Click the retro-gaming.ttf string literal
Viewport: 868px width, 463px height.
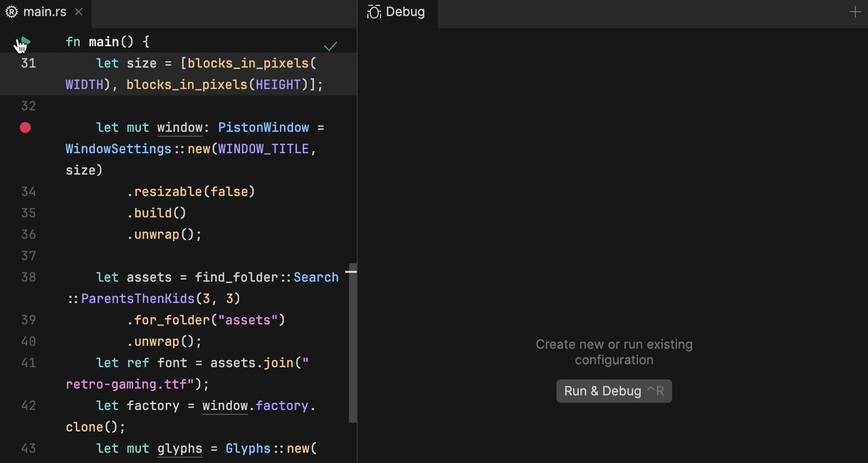[x=128, y=384]
